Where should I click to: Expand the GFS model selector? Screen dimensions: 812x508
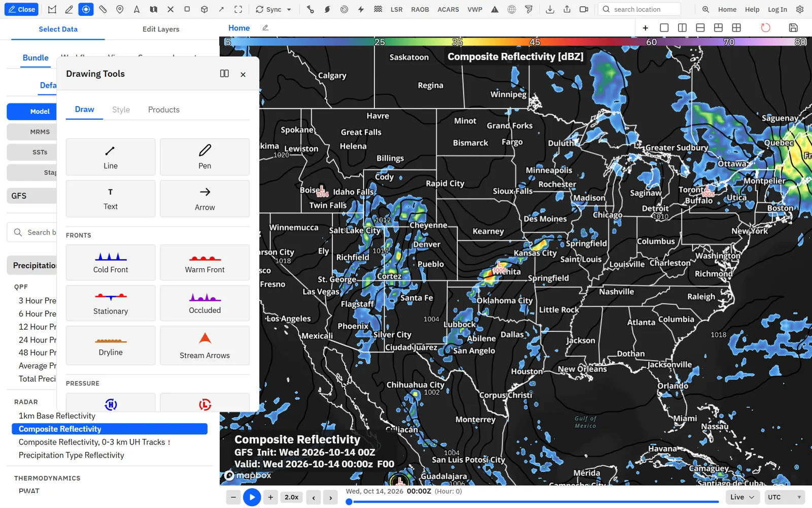(x=32, y=196)
